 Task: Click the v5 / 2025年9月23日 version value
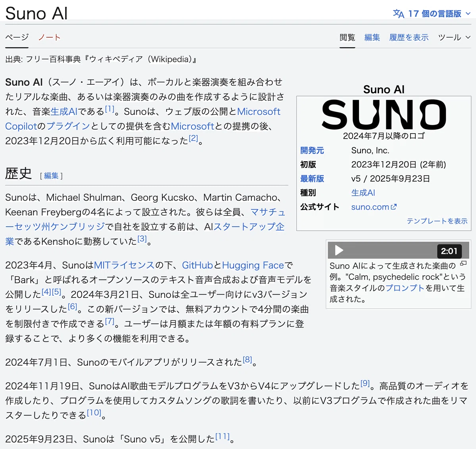[x=391, y=179]
